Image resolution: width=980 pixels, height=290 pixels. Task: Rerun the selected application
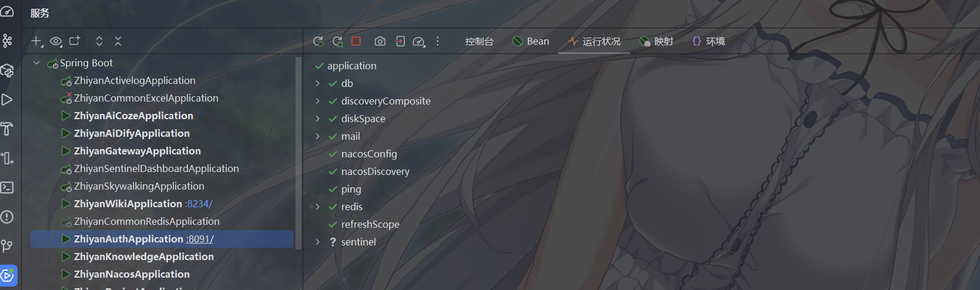point(318,41)
